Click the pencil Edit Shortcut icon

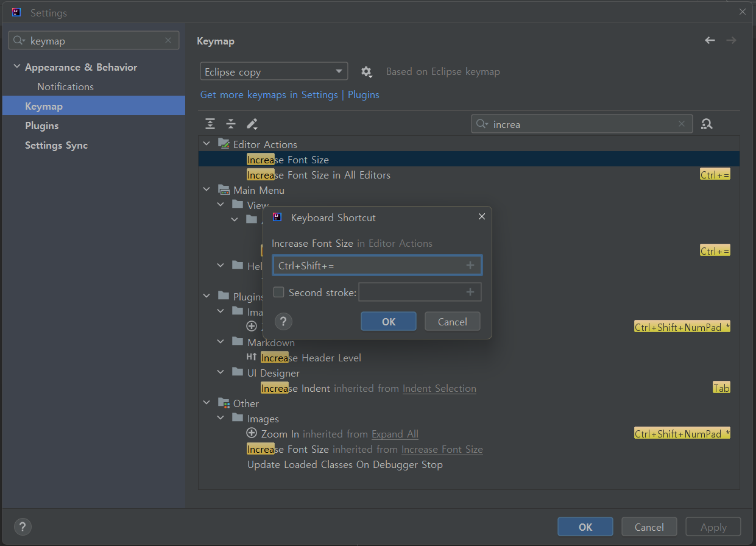(x=252, y=124)
